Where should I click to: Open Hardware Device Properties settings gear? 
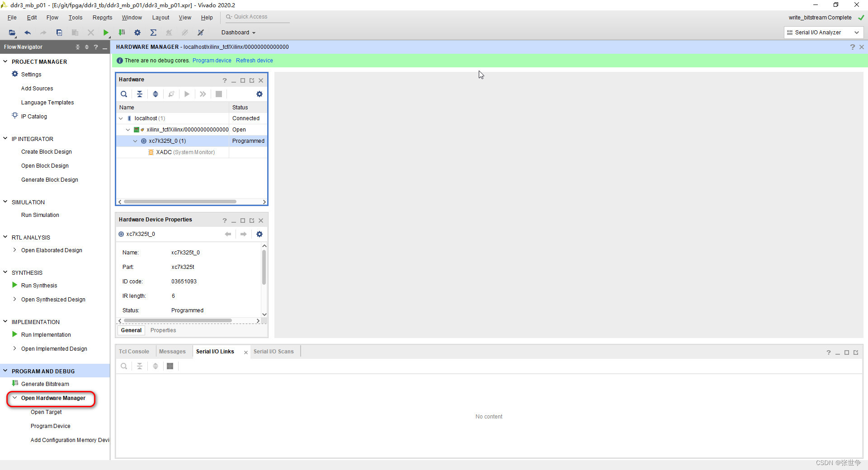259,234
